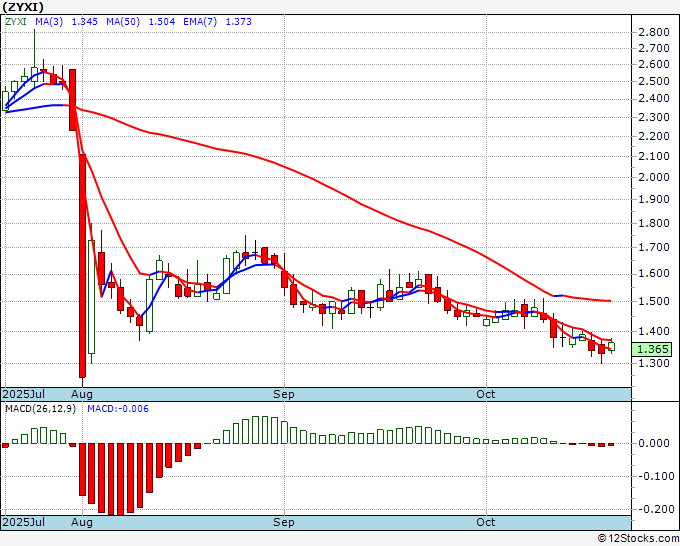Click the last green candle near 1.365
680x546 pixels.
(x=611, y=346)
